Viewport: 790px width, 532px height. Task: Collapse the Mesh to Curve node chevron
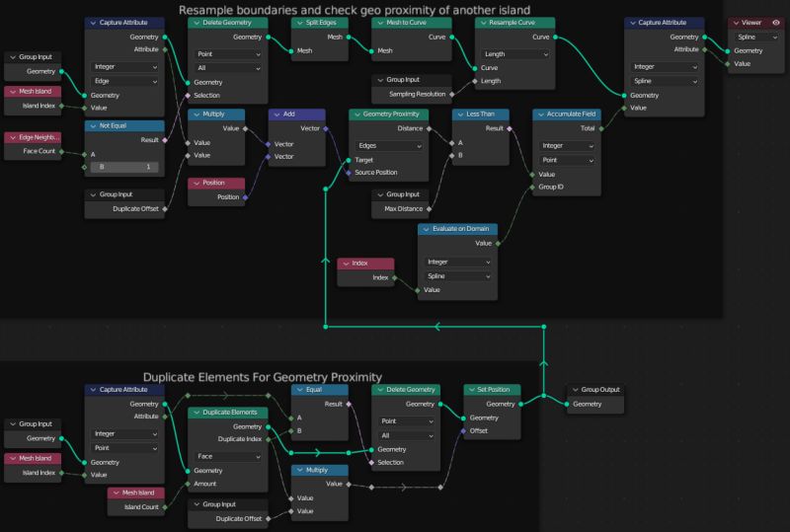[380, 23]
